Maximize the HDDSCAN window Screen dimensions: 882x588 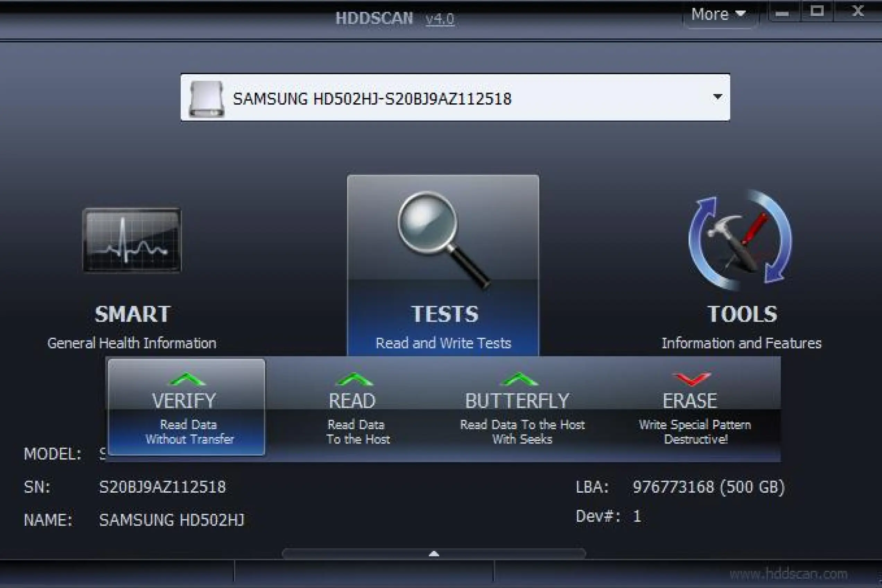click(x=817, y=11)
